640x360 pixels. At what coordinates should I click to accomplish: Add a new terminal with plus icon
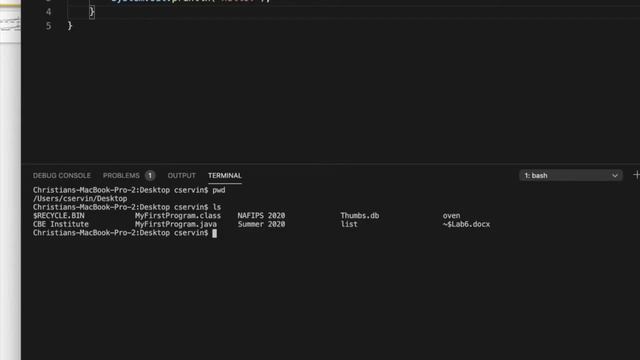coord(636,175)
